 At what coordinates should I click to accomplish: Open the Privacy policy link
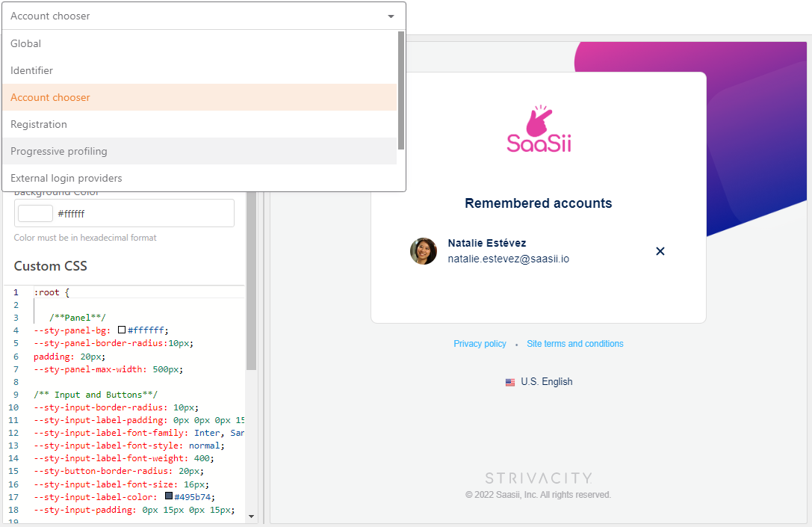480,344
